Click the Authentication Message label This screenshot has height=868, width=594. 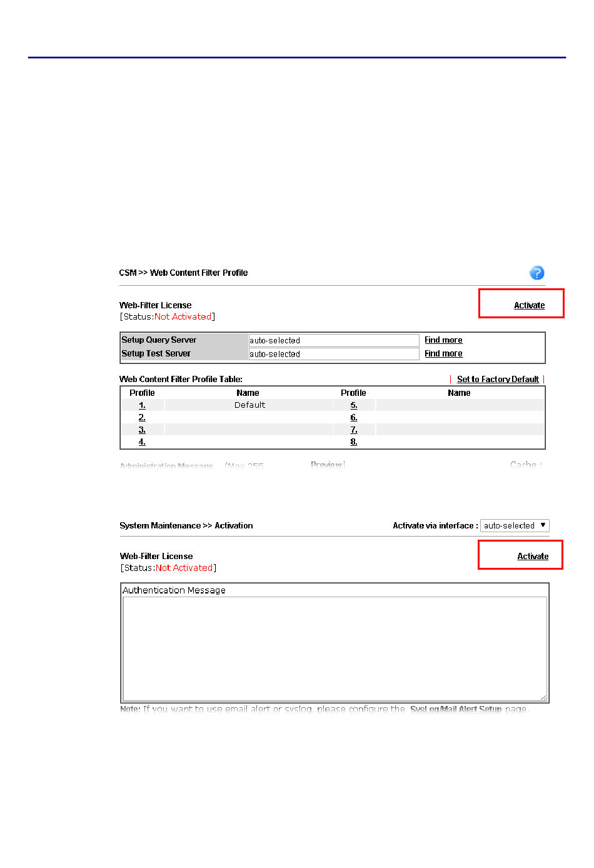(174, 590)
